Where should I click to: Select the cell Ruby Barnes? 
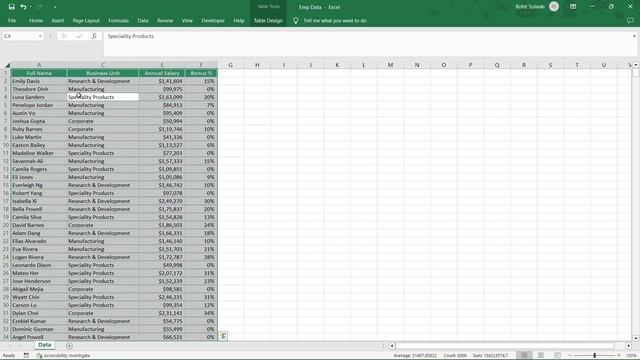tap(39, 129)
